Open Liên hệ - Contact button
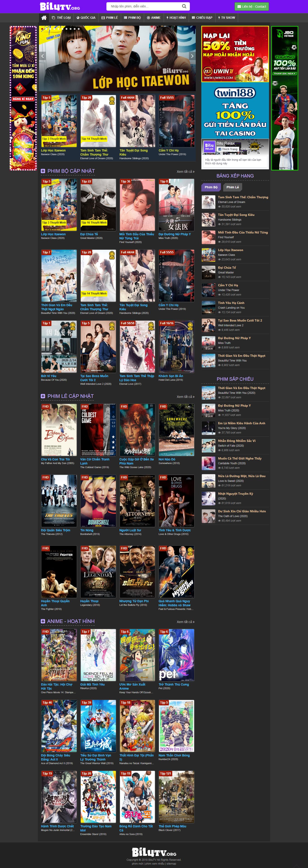The height and width of the screenshot is (868, 308). click(251, 6)
